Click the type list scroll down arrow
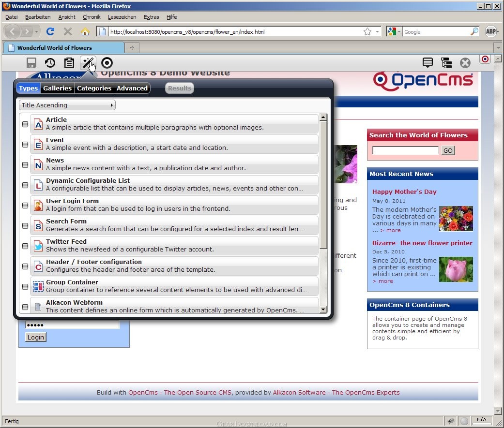Viewport: 504px width, 428px height. [x=323, y=310]
